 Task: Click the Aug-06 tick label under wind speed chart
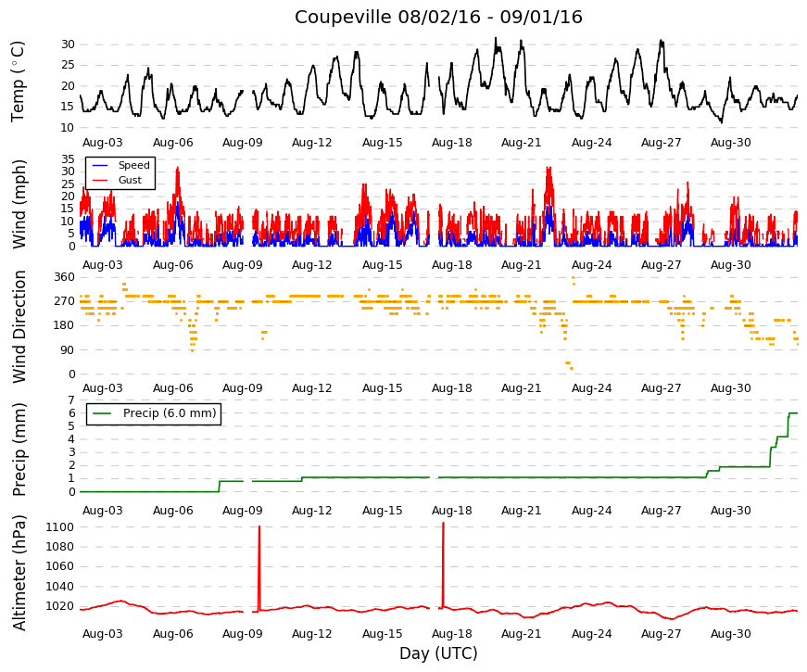173,265
